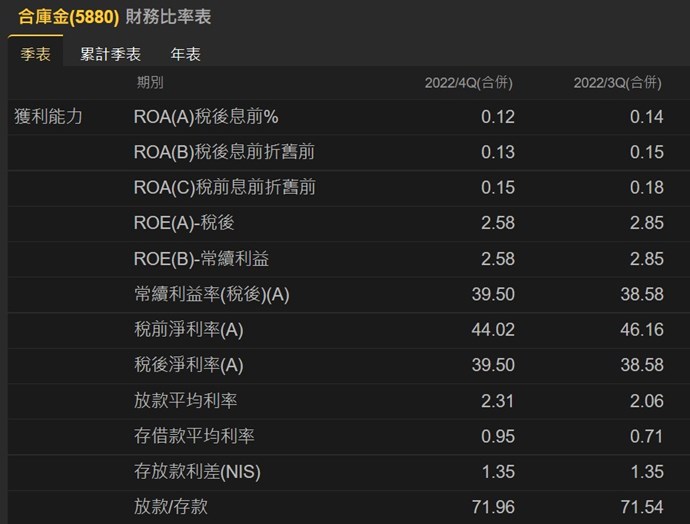Open the 年表 tab

click(186, 54)
